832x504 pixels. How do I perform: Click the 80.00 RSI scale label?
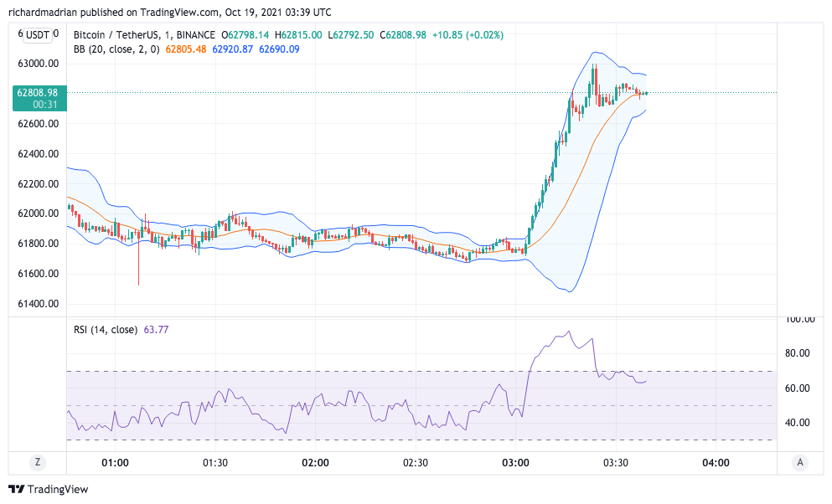pyautogui.click(x=796, y=353)
